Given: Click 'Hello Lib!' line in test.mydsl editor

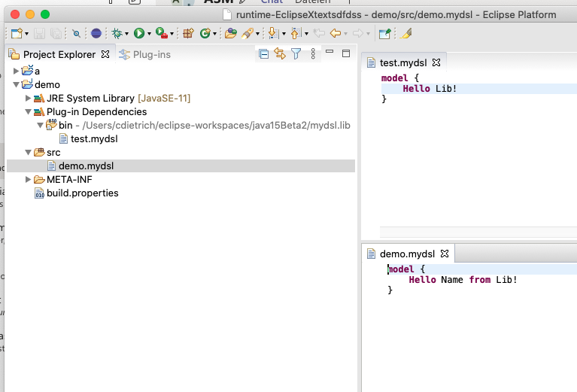Looking at the screenshot, I should [x=430, y=89].
